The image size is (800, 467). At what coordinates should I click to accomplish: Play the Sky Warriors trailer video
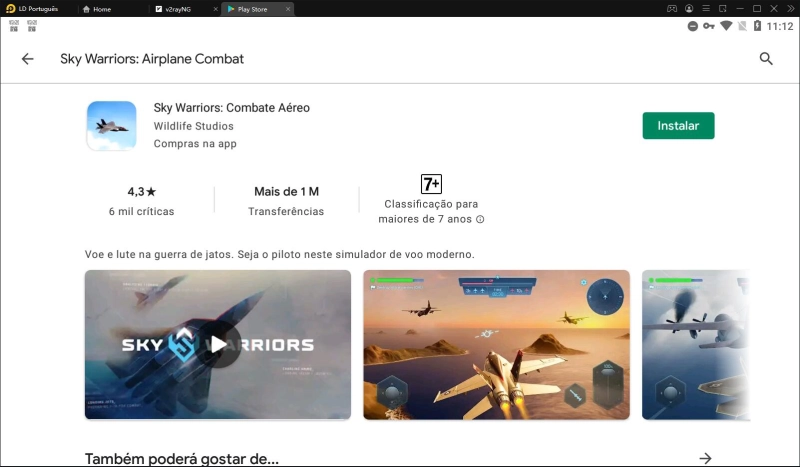pyautogui.click(x=218, y=344)
